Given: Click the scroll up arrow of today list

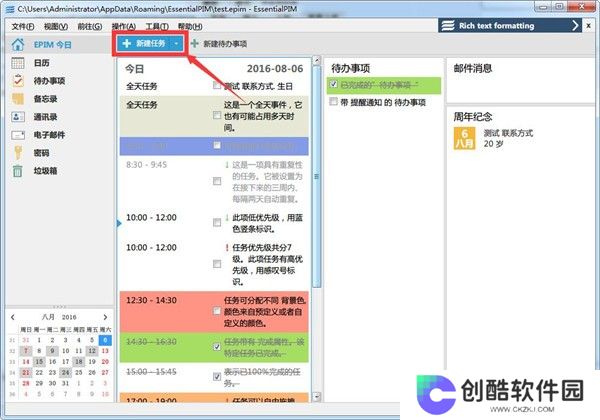Looking at the screenshot, I should click(316, 60).
